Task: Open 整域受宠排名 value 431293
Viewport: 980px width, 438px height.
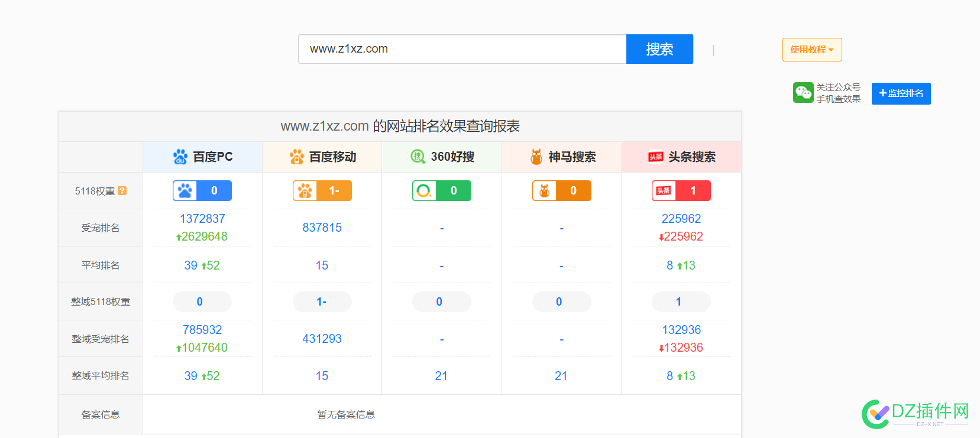Action: pos(322,339)
